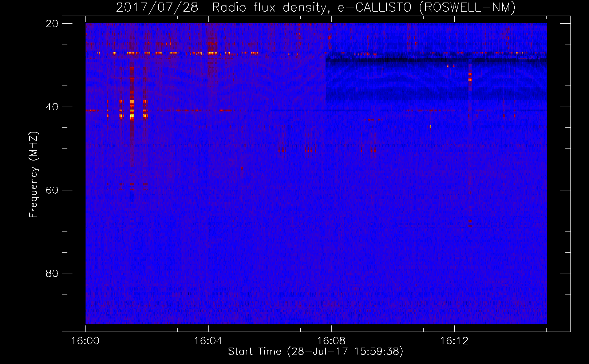589x364 pixels.
Task: Click the 16:12 time tick label
Action: (454, 341)
